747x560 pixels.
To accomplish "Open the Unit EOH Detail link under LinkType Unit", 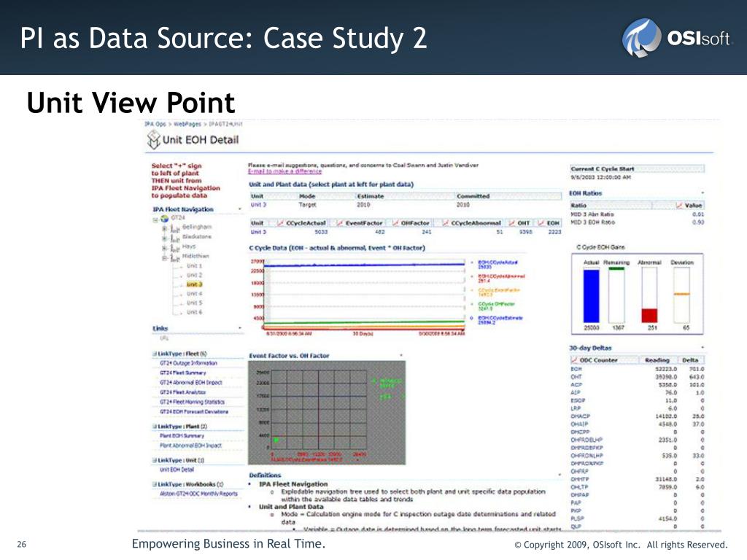I will coord(177,470).
